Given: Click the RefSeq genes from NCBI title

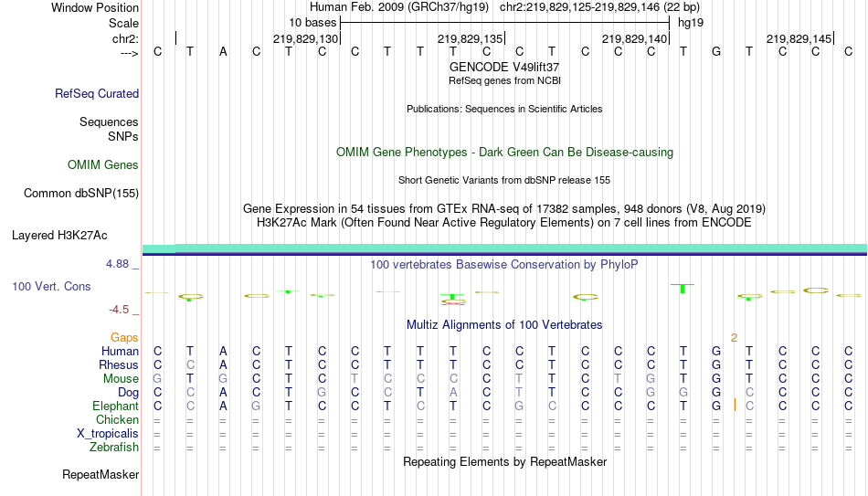Looking at the screenshot, I should coord(504,80).
